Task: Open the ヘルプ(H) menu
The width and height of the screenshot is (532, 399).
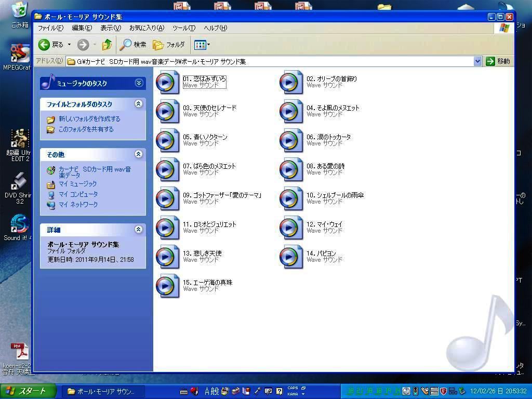Action: [215, 28]
